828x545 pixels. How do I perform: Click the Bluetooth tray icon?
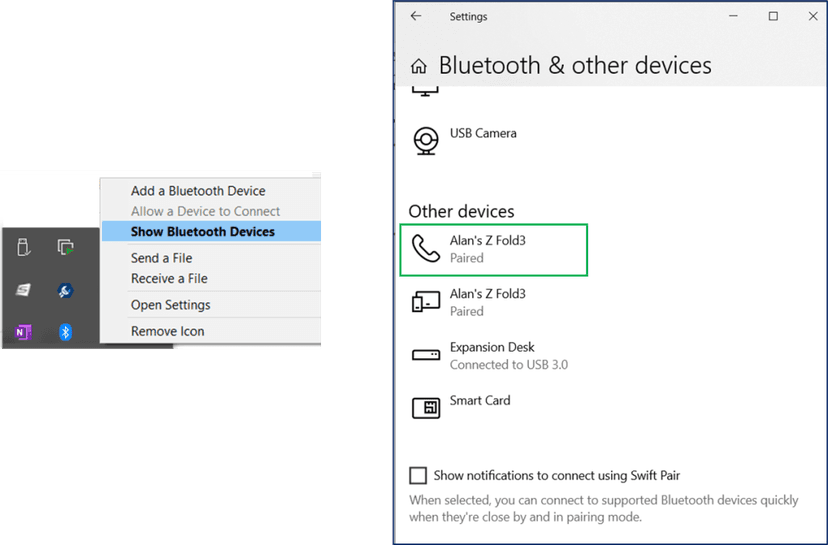66,332
